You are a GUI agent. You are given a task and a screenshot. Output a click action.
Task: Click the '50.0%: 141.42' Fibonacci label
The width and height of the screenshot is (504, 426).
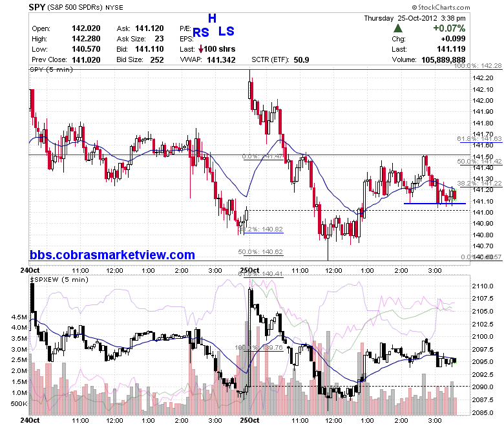point(479,161)
